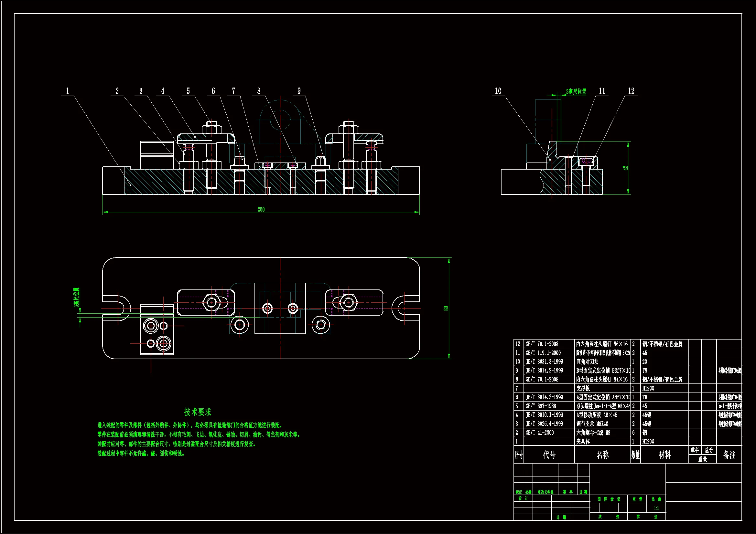Select the 80 width dimension text
Screen dimensions: 756x534
tap(446, 308)
